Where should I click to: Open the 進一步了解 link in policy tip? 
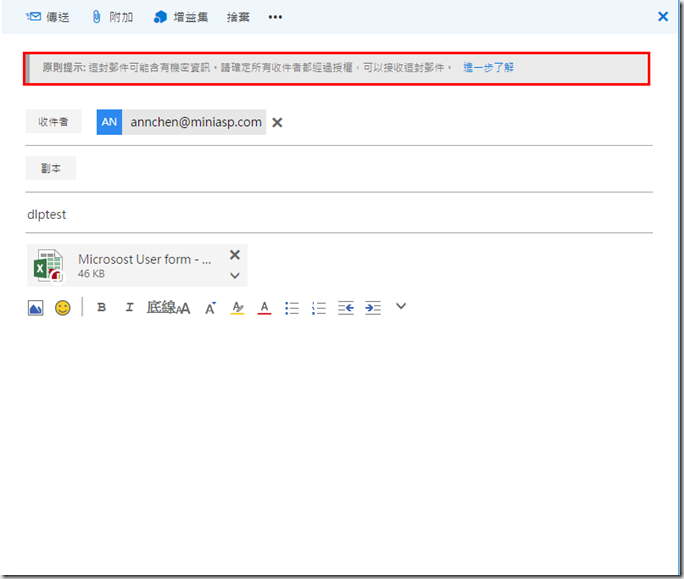pos(488,68)
